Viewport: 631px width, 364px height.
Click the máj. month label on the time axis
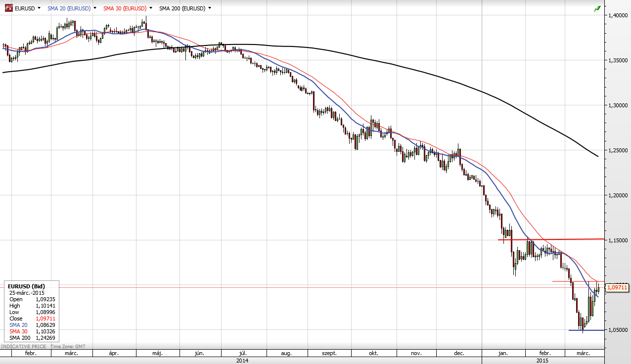tap(158, 354)
